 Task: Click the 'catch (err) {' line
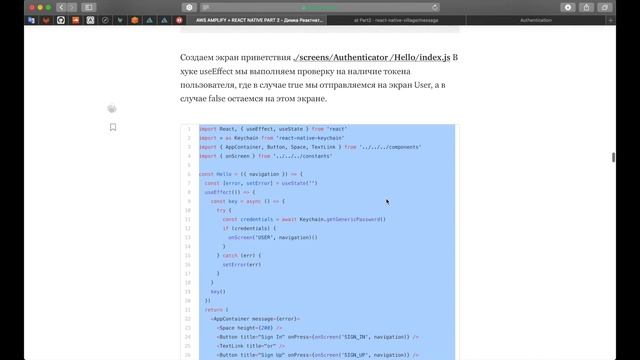pyautogui.click(x=239, y=256)
